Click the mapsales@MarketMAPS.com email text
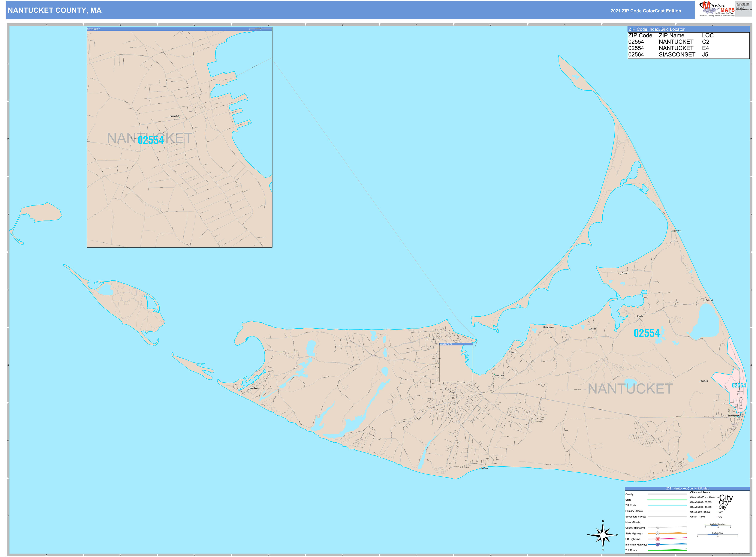The width and height of the screenshot is (756, 557). pos(744,9)
